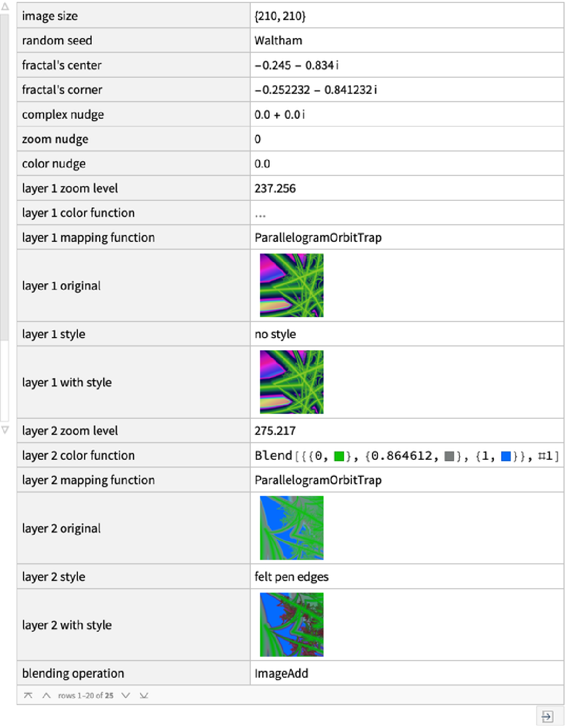
Task: Open the layer 2 original thumbnail
Action: click(x=292, y=528)
